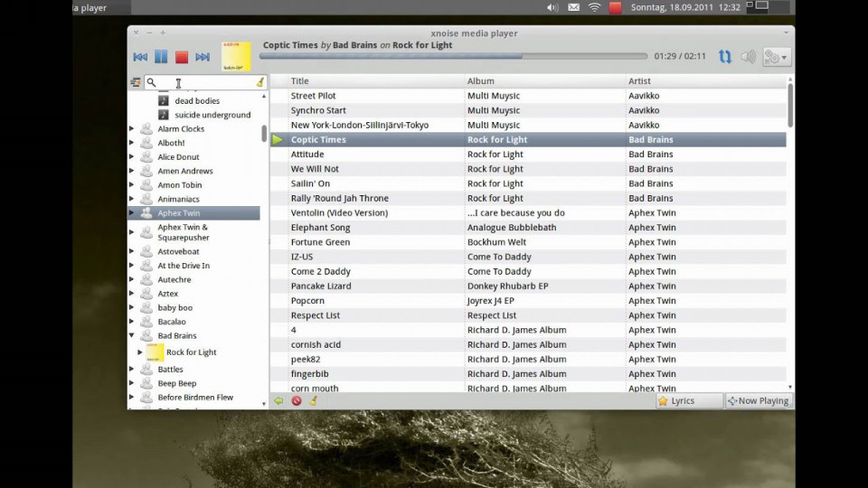Click the Rock for Light album cover icon
This screenshot has width=868, height=488.
tap(155, 352)
